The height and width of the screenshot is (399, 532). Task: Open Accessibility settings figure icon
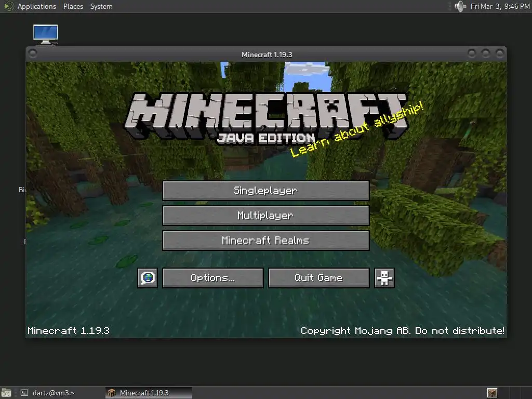pos(384,278)
